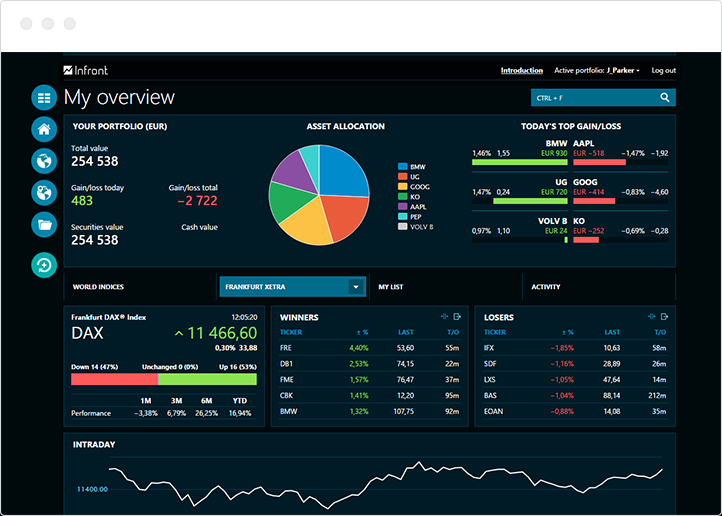Click the green Up 16 (53%) bar segment

207,379
